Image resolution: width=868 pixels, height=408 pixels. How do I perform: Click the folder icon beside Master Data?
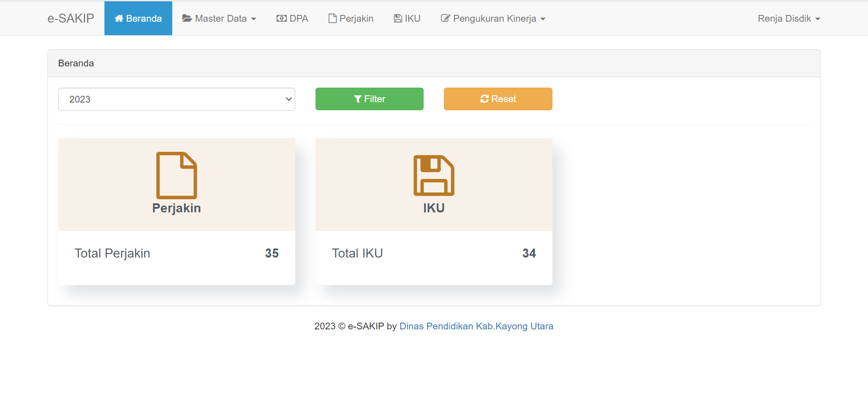tap(187, 19)
